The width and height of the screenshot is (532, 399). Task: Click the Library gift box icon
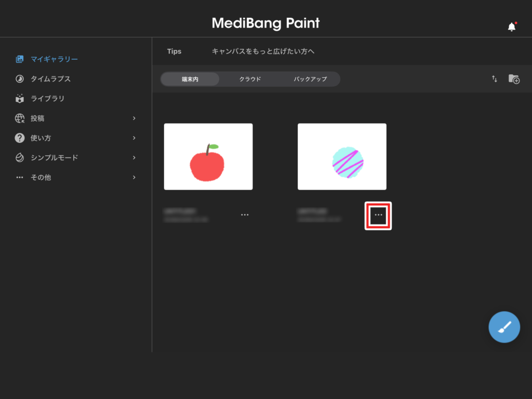click(20, 99)
